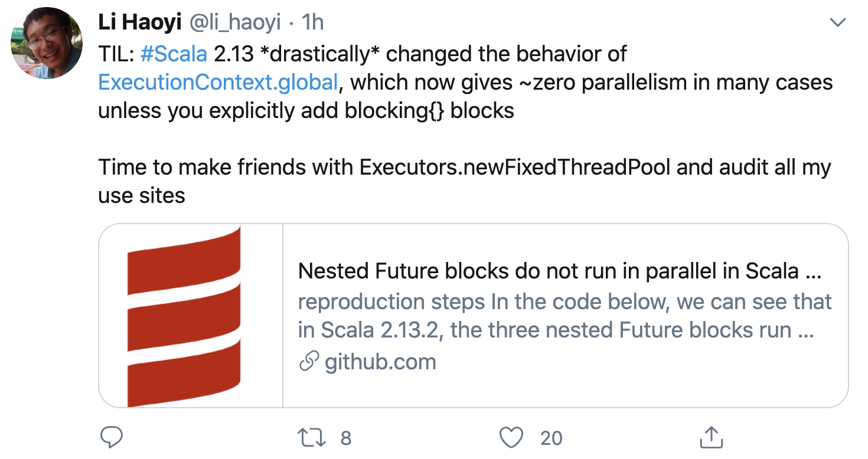This screenshot has width=868, height=459.
Task: Expand the tweet options chevron
Action: coord(837,22)
